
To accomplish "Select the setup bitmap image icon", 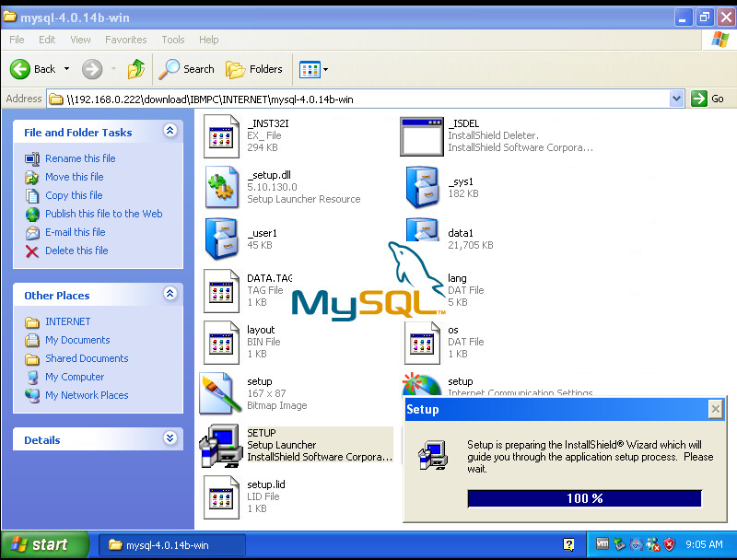I will click(221, 393).
